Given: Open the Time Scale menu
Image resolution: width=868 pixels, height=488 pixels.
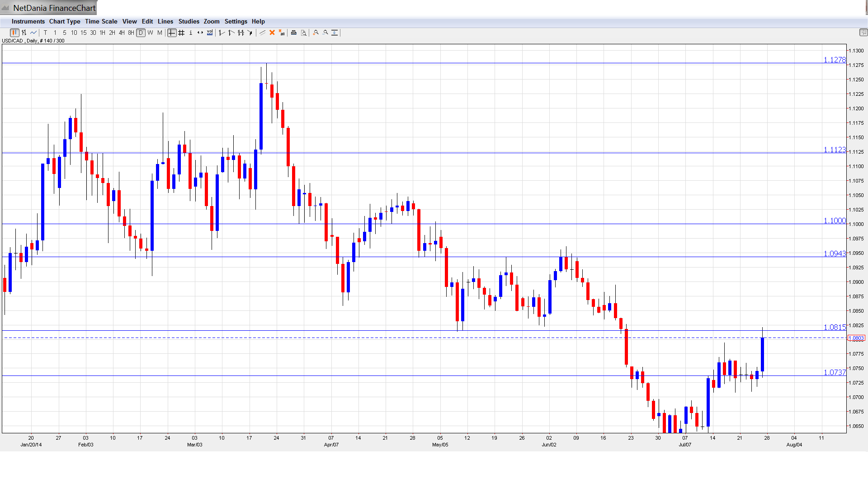Looking at the screenshot, I should [x=101, y=21].
